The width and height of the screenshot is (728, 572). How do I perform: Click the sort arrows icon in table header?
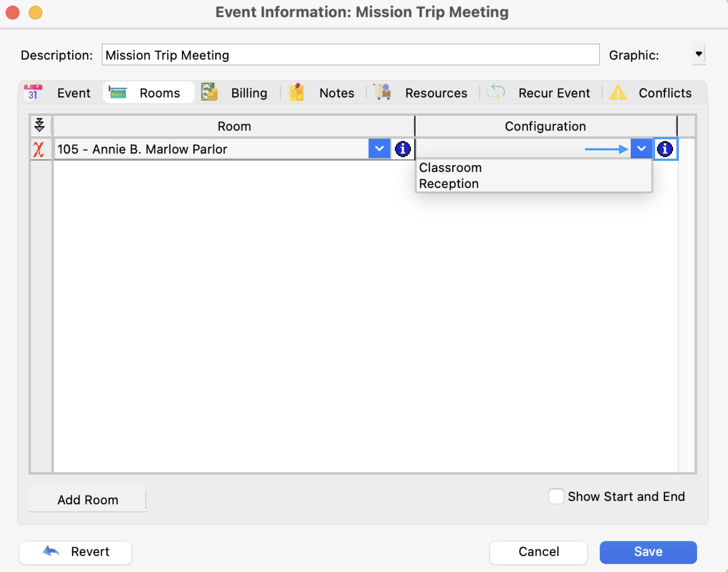(39, 125)
